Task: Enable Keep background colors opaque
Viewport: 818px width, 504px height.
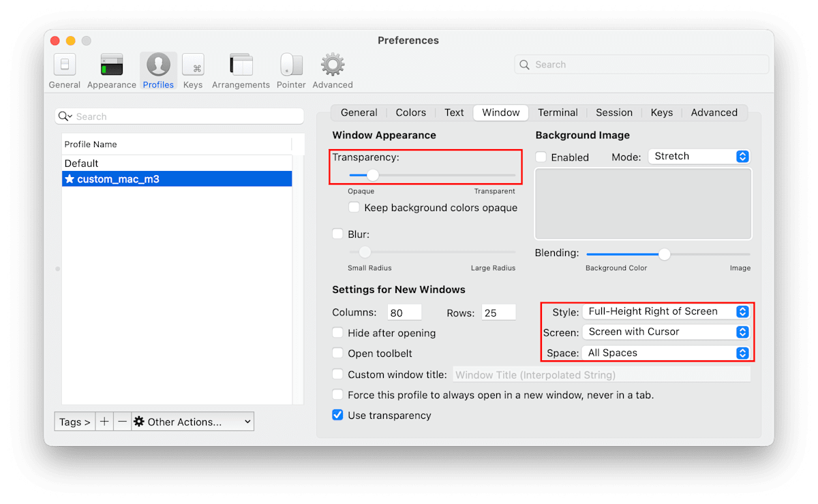Action: (354, 207)
